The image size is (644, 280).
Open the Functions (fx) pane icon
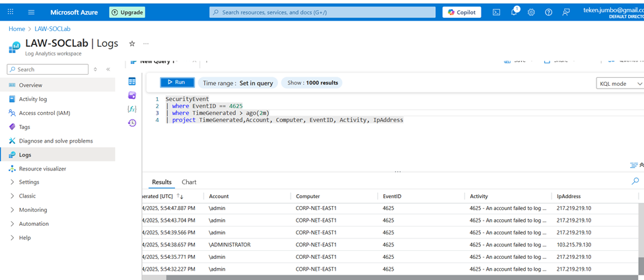(132, 109)
